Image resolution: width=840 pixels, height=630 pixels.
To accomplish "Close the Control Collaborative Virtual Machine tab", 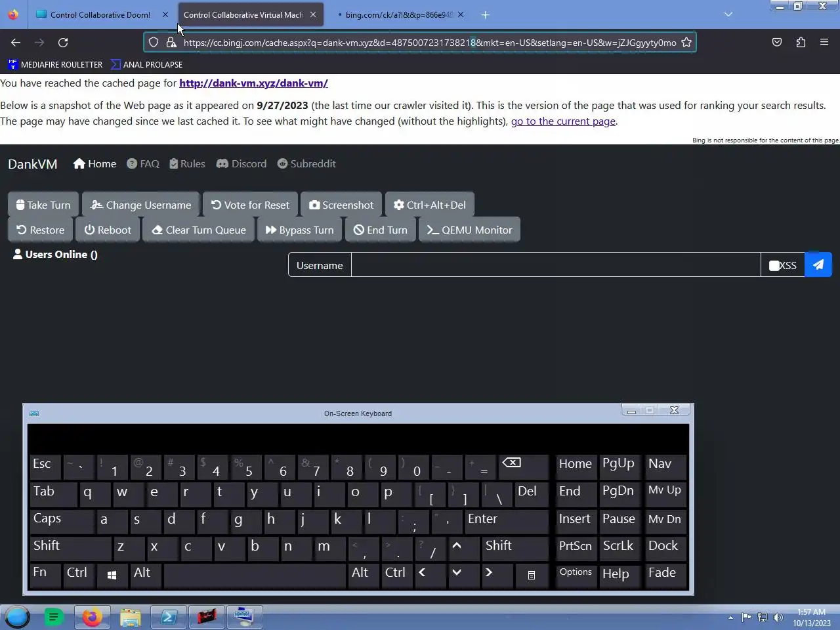I will coord(313,14).
